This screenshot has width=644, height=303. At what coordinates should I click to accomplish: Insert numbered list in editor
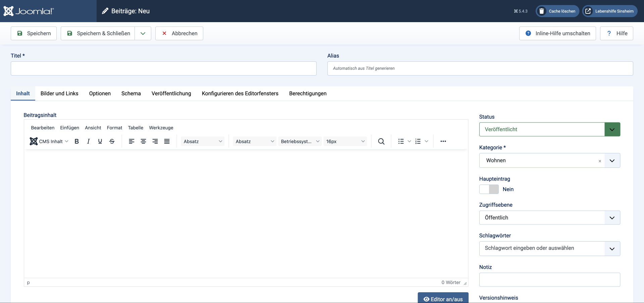click(x=418, y=141)
